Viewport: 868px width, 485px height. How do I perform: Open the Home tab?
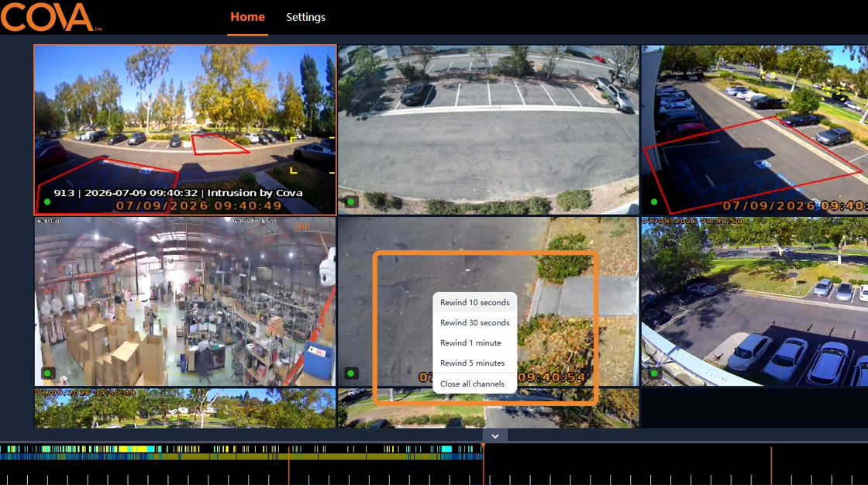point(247,17)
